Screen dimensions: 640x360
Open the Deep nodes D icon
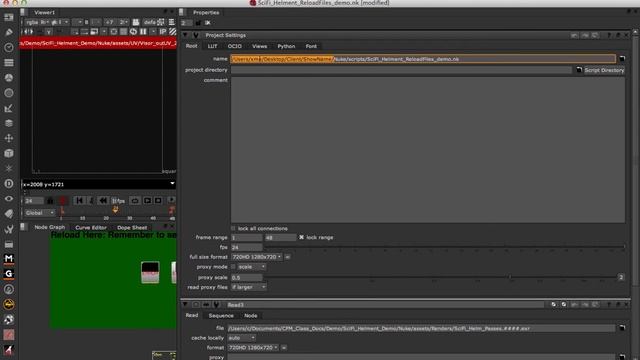pyautogui.click(x=9, y=184)
